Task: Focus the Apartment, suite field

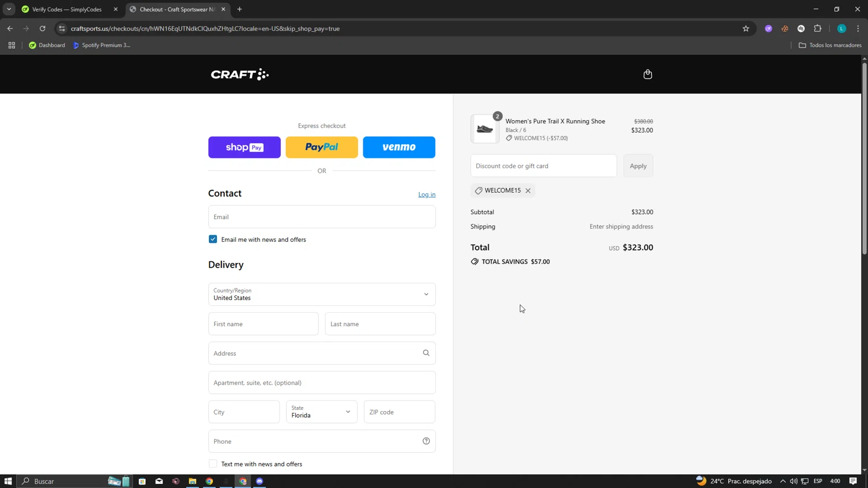Action: point(322,383)
